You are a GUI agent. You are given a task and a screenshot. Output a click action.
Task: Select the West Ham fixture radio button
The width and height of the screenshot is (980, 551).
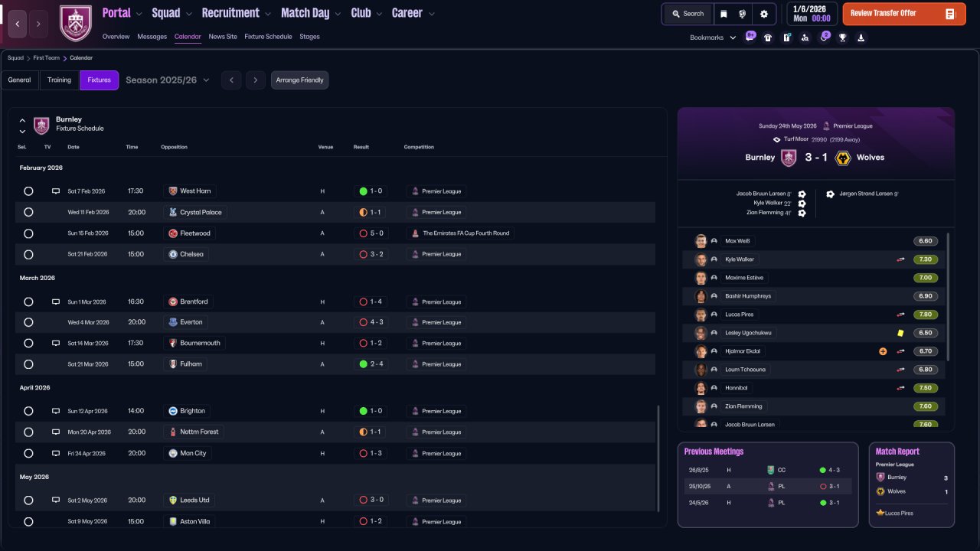pyautogui.click(x=28, y=191)
